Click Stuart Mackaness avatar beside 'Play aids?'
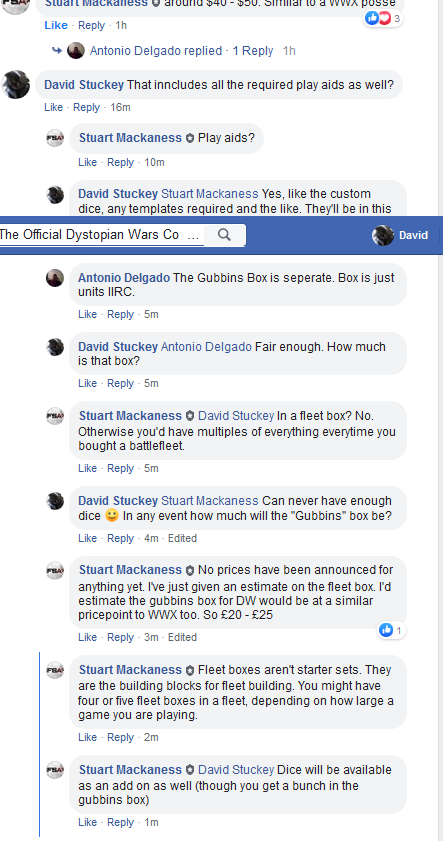 point(55,138)
